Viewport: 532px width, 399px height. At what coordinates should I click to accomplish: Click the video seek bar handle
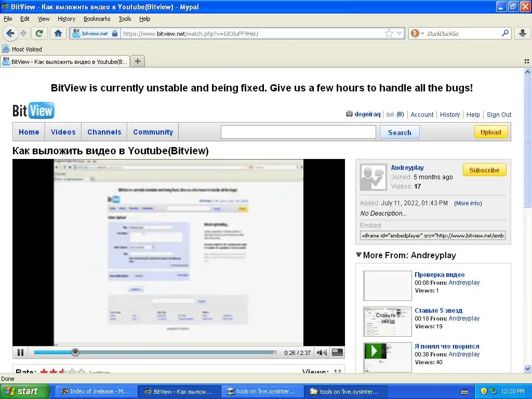click(x=75, y=353)
